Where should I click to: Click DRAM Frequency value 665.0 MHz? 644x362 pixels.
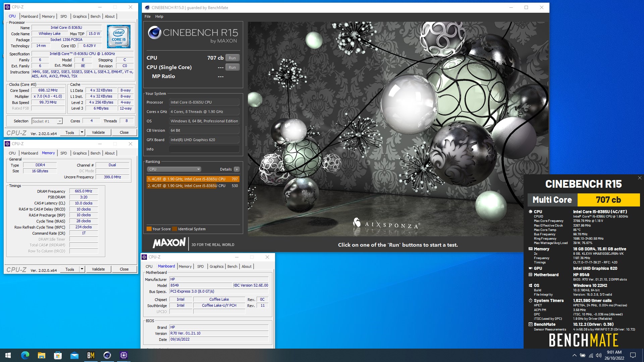coord(84,191)
